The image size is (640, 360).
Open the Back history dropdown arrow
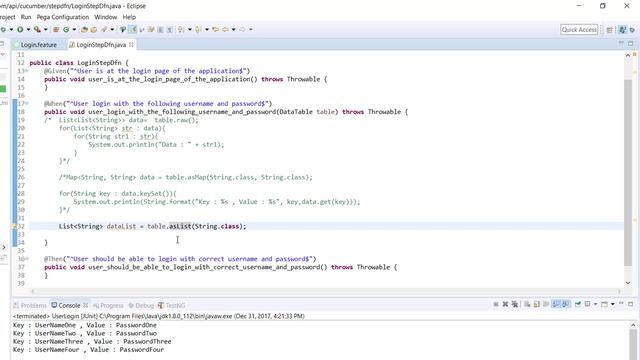click(x=233, y=29)
